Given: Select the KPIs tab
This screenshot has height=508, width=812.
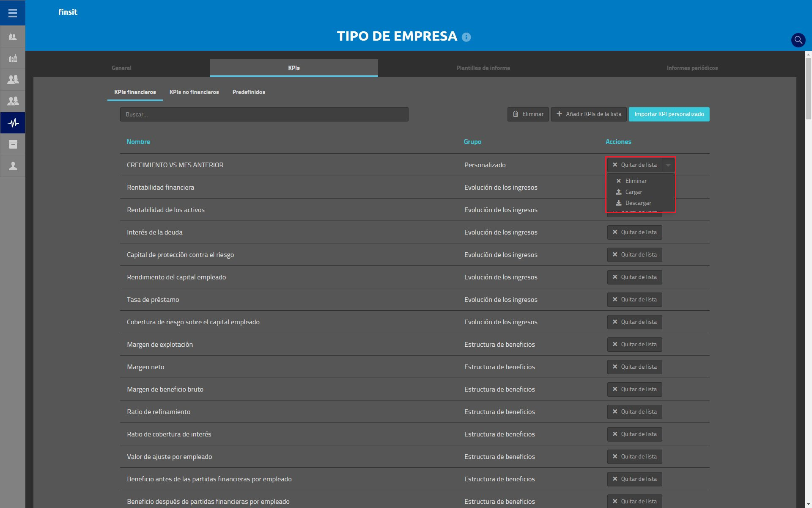Looking at the screenshot, I should [x=294, y=68].
